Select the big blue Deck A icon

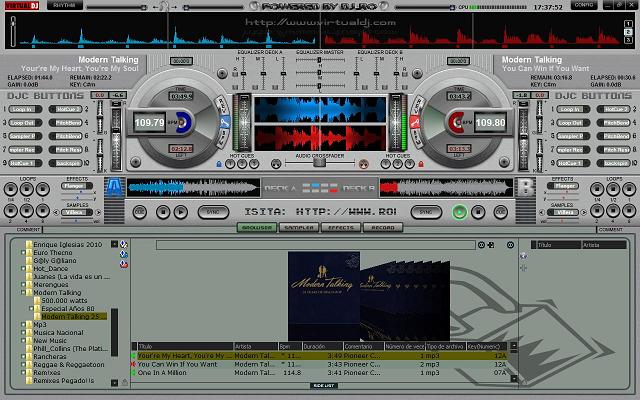115,188
